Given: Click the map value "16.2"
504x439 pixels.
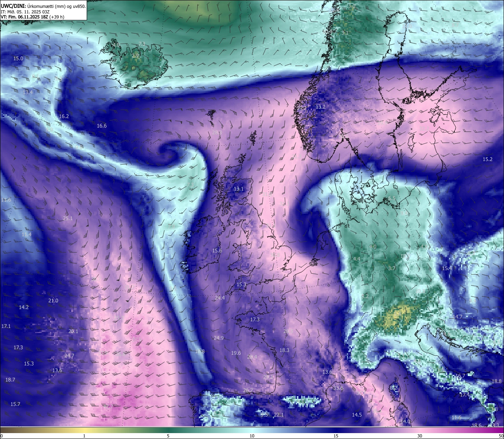Looking at the screenshot, I should tap(64, 116).
